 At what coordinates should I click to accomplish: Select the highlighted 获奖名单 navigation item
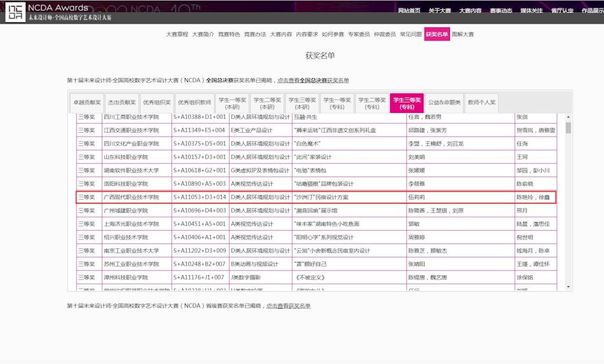pyautogui.click(x=437, y=34)
